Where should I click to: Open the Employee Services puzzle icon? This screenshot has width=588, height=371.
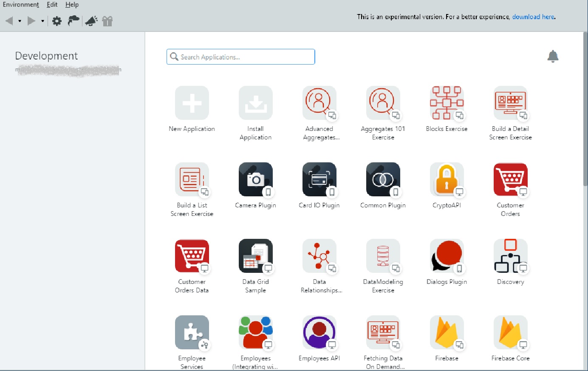pyautogui.click(x=192, y=332)
